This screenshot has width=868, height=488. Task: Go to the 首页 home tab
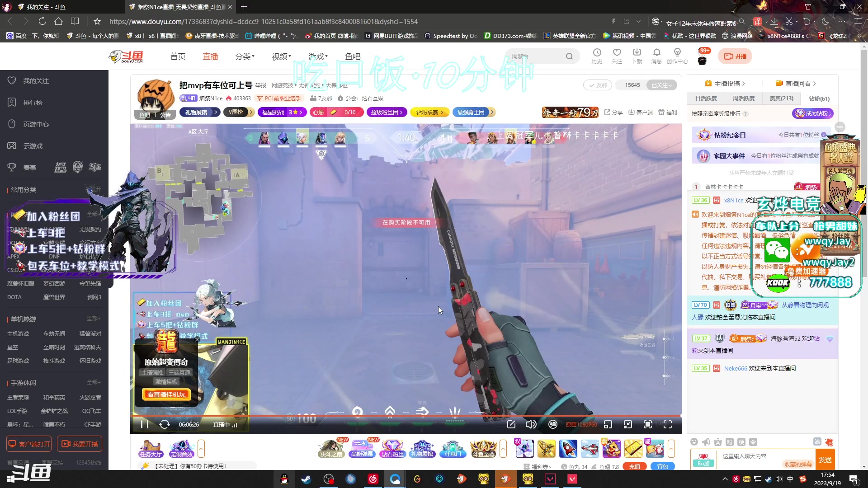178,56
